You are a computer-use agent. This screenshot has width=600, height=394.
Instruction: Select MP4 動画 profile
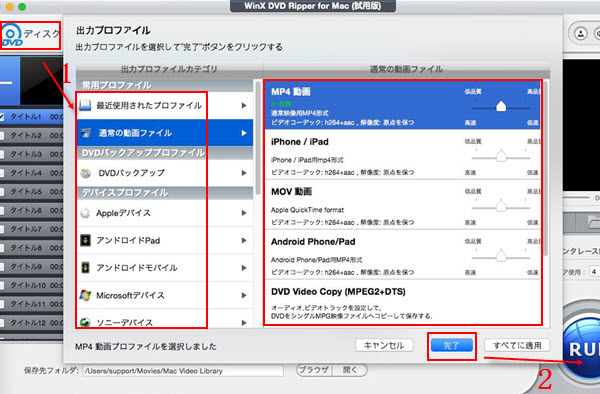pyautogui.click(x=403, y=105)
